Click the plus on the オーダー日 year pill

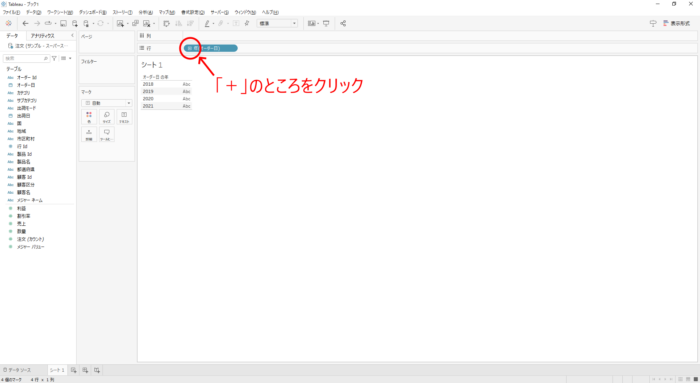(189, 48)
